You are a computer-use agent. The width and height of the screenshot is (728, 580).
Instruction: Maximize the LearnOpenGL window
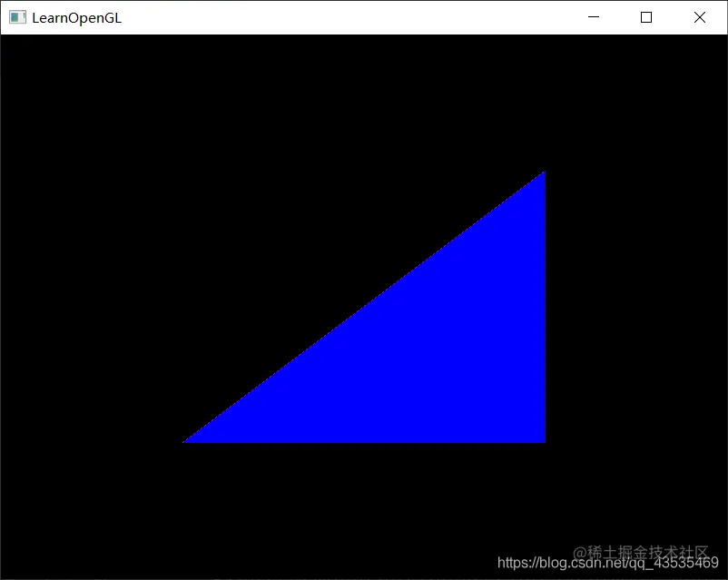pos(645,17)
